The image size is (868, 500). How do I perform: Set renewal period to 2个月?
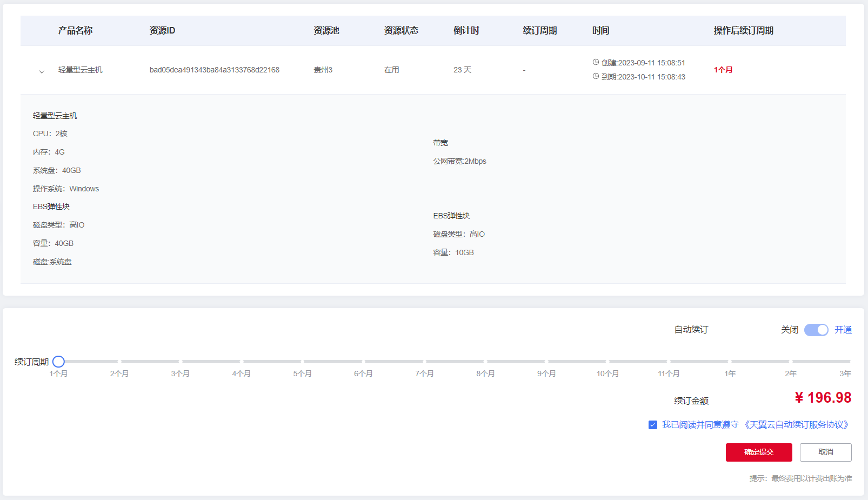119,362
